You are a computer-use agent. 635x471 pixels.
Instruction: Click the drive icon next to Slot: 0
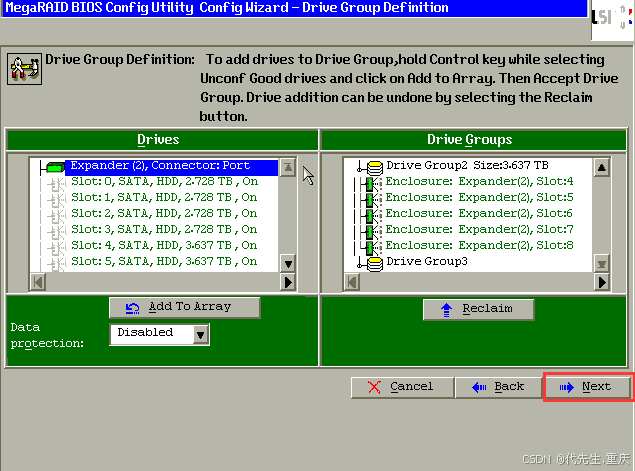(x=58, y=184)
